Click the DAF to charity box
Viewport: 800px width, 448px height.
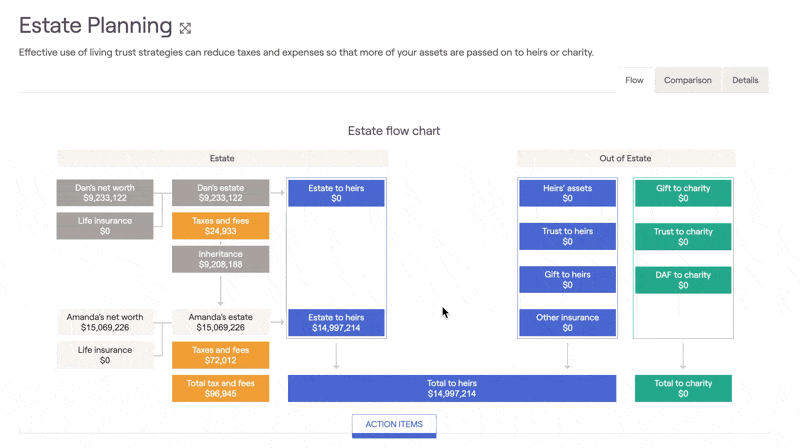tap(683, 280)
